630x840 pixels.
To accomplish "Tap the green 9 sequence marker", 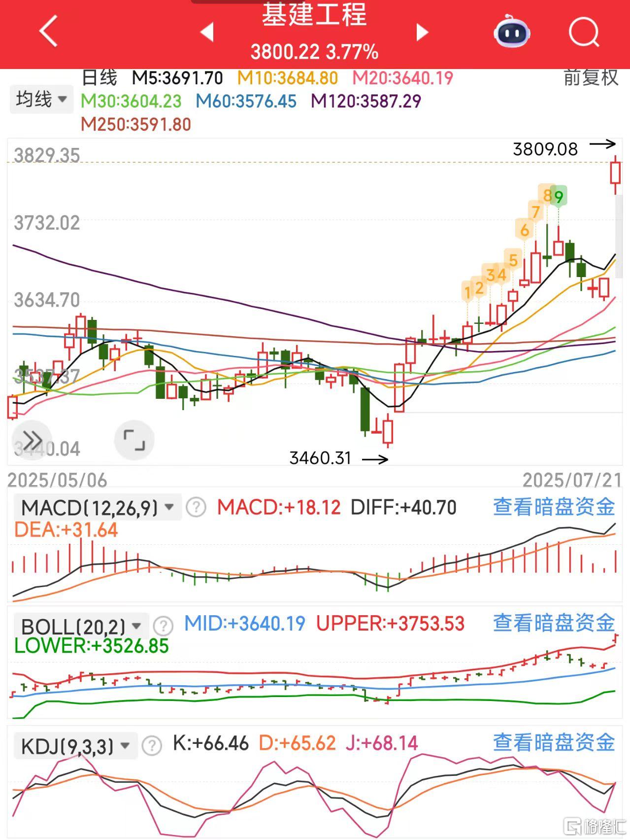I will click(x=559, y=197).
